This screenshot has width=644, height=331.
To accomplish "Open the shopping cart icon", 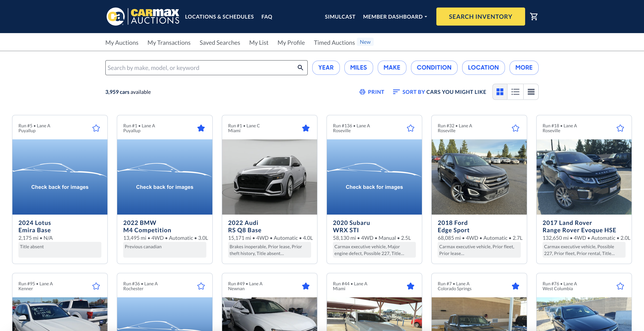I will (x=534, y=17).
